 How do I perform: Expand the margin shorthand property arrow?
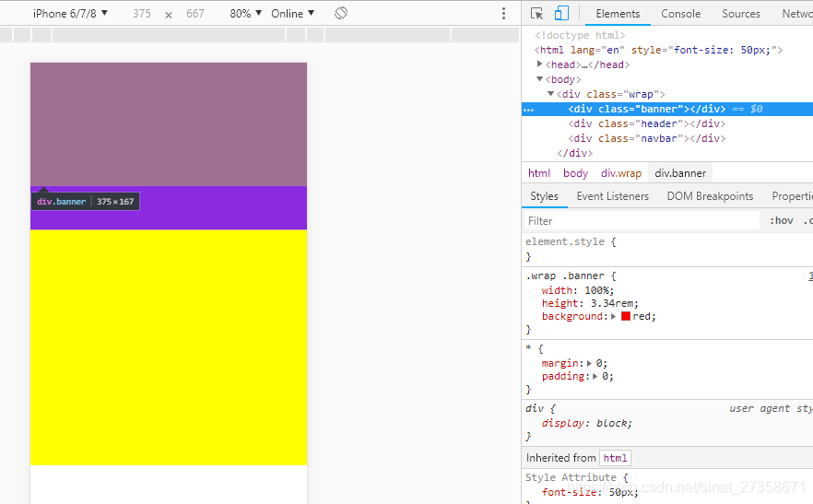click(x=590, y=363)
